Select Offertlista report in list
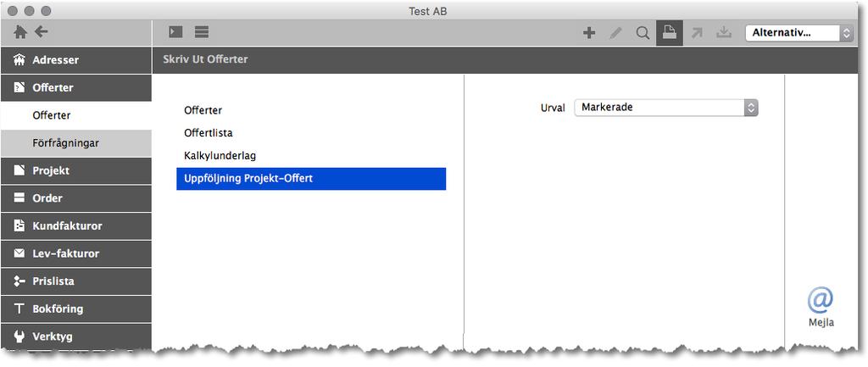The image size is (868, 367). pyautogui.click(x=209, y=133)
